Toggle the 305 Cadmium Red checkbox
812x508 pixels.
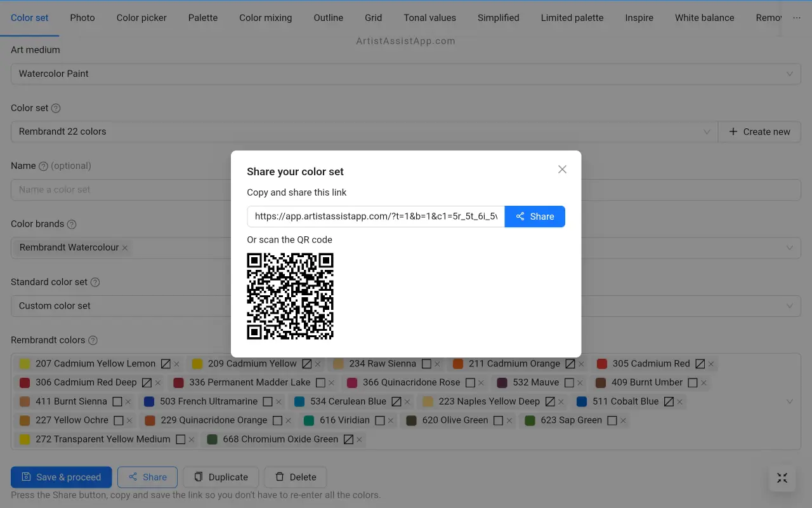tap(700, 364)
